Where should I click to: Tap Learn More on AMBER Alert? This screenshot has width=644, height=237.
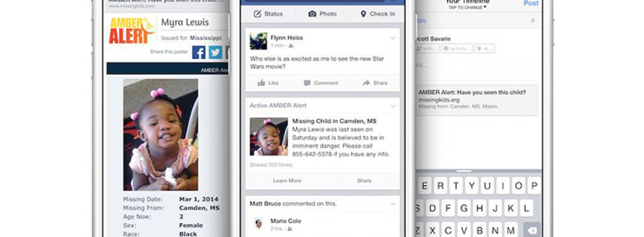[287, 181]
